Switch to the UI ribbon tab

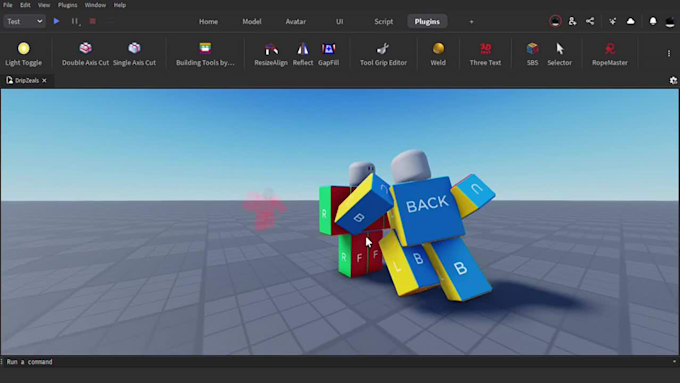tap(340, 21)
